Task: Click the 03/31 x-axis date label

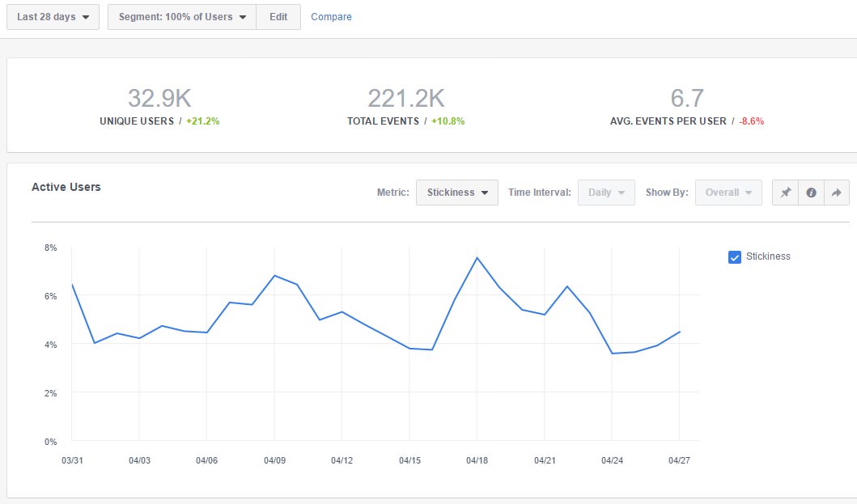Action: coord(72,460)
